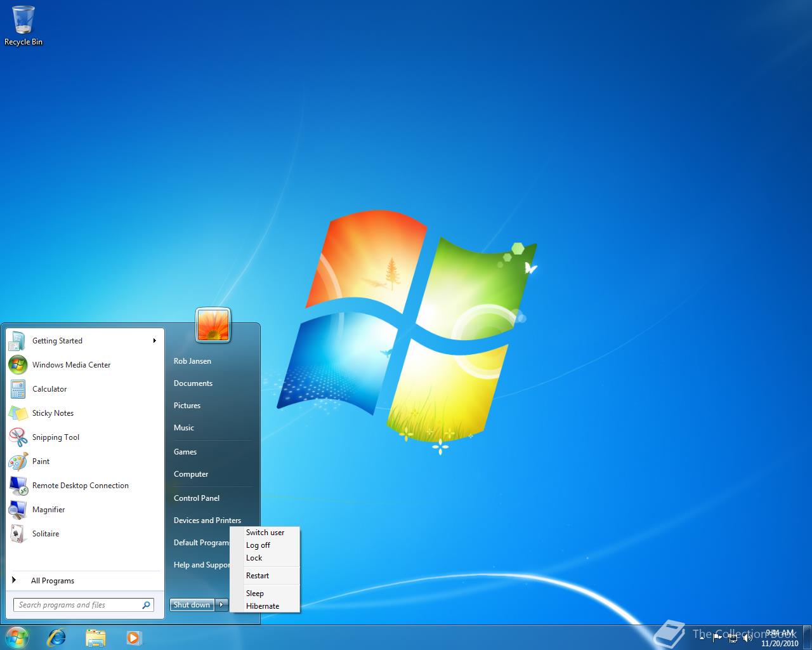This screenshot has width=812, height=650.
Task: Open Internet Explorer from the taskbar
Action: point(57,637)
